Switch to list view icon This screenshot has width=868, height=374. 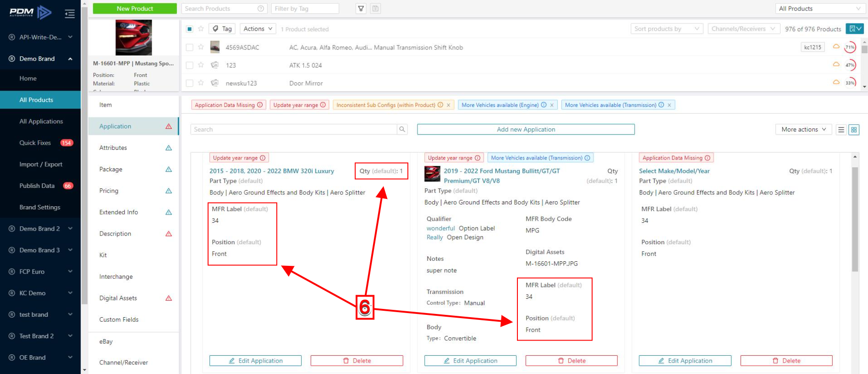(841, 130)
